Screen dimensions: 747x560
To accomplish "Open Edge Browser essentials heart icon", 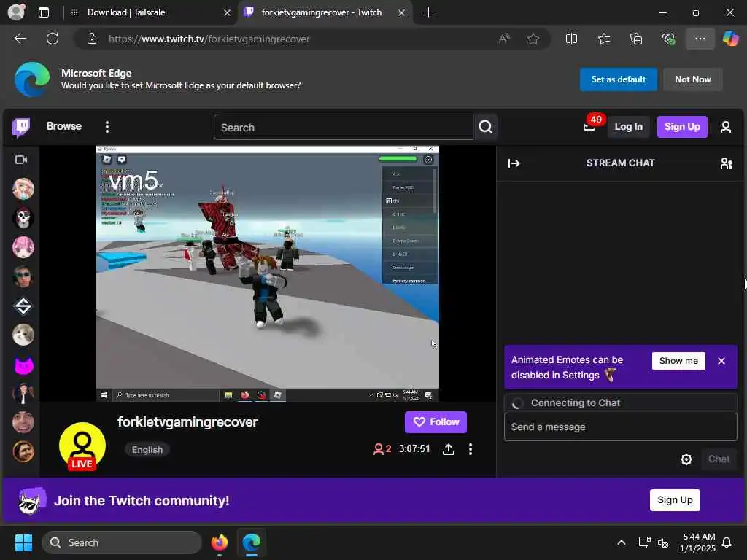I will pos(668,39).
